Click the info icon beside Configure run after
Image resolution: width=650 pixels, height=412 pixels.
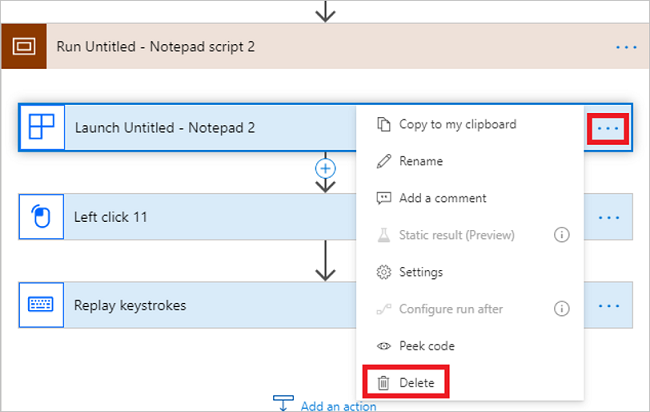(x=561, y=308)
